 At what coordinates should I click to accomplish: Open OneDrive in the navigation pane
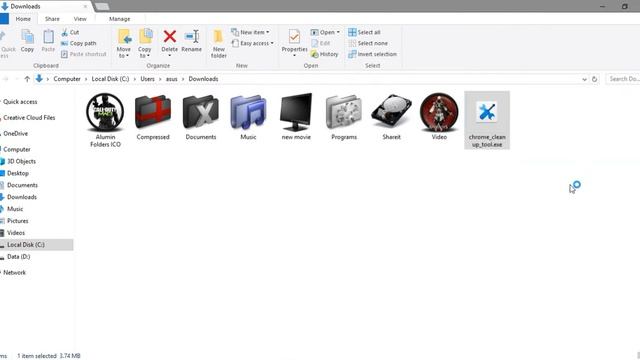click(15, 133)
